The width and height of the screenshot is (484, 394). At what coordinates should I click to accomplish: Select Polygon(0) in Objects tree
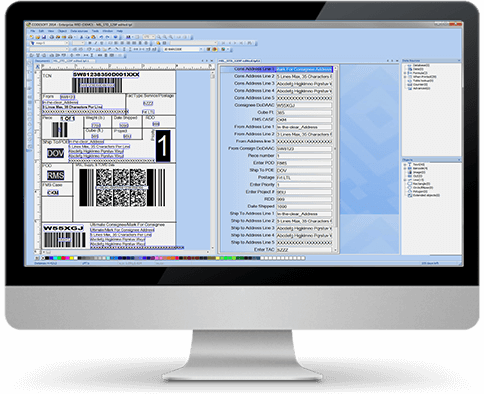[420, 192]
